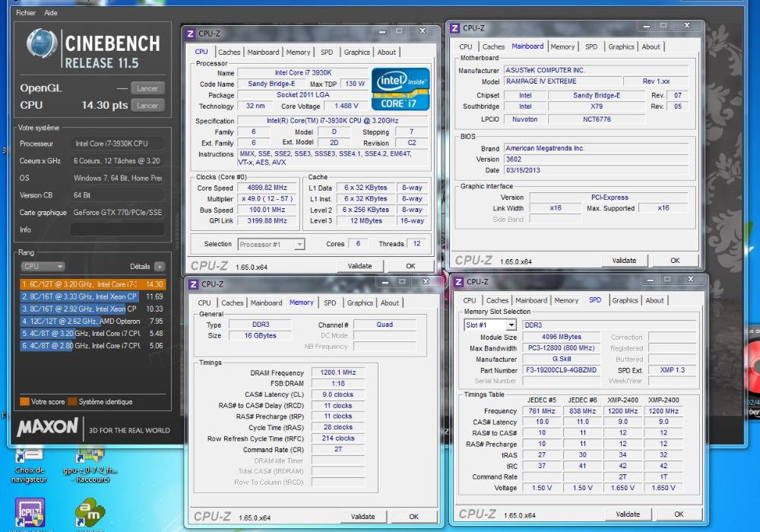Click the part number F3-19200CL9-4GBZMD
This screenshot has width=760, height=532.
pyautogui.click(x=562, y=369)
